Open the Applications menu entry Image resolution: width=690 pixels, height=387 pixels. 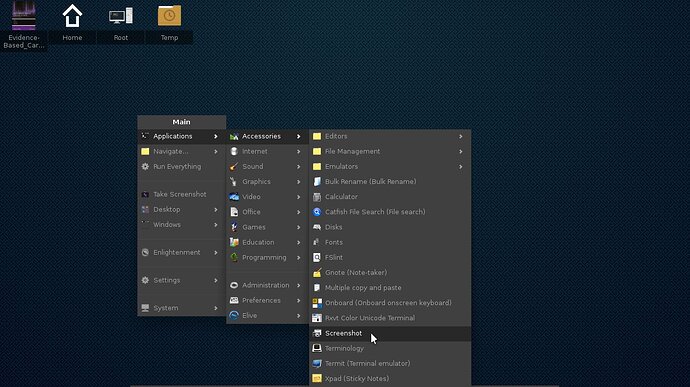[181, 136]
